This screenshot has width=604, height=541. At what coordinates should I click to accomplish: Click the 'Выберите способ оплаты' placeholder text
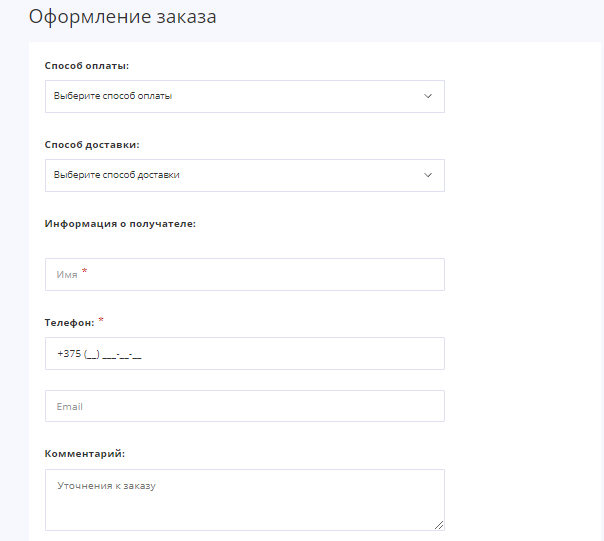(x=113, y=96)
